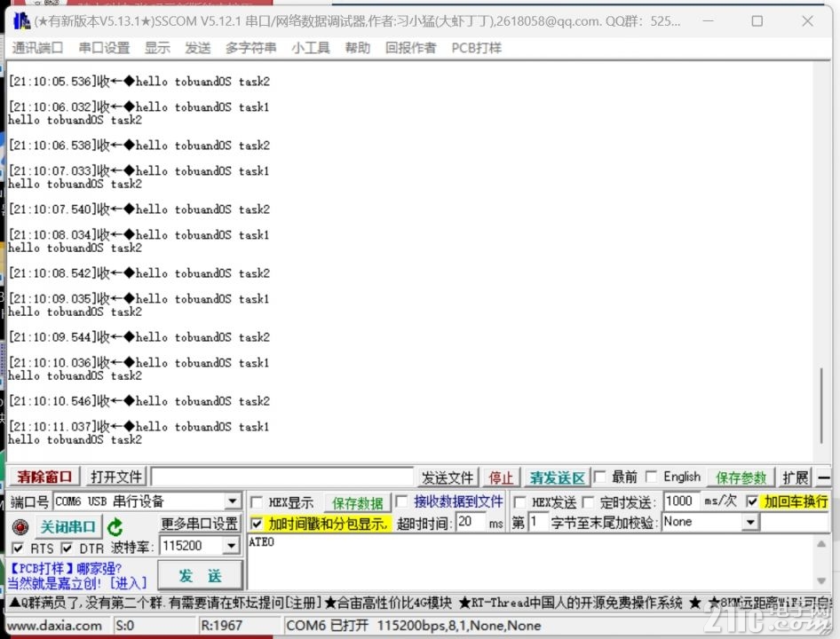Viewport: 840px width, 639px height.
Task: Open the 帮助 menu
Action: tap(357, 48)
